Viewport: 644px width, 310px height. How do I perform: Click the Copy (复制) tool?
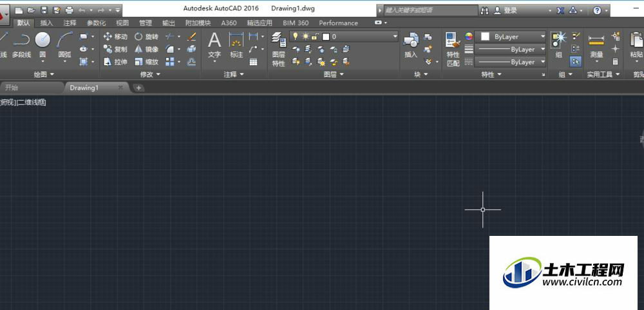click(115, 50)
